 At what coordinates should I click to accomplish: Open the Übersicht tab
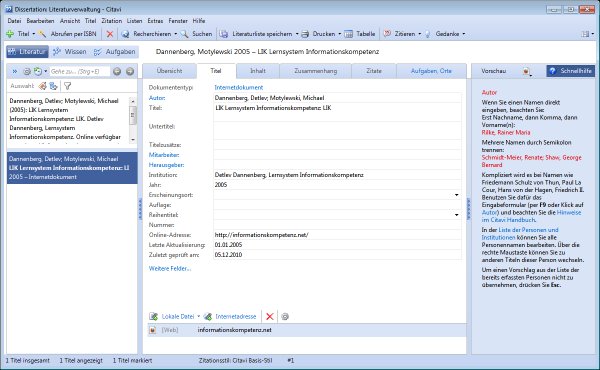point(170,71)
